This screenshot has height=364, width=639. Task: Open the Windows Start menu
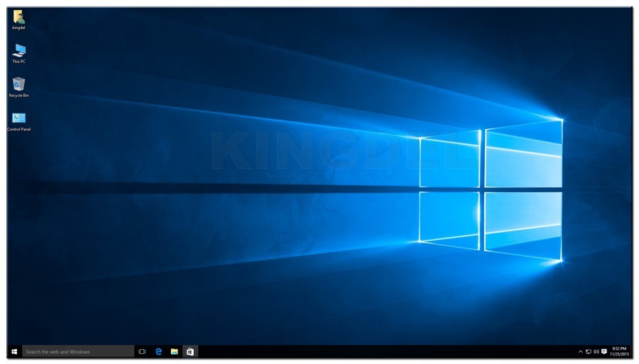point(14,351)
